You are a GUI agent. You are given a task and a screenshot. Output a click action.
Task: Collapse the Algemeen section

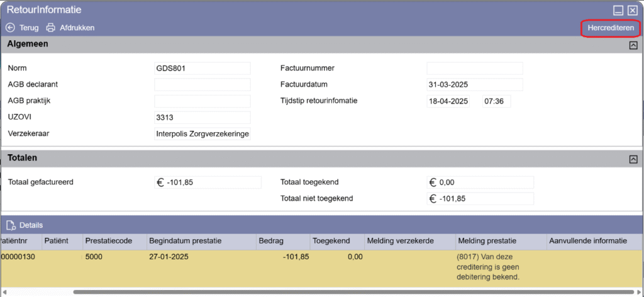point(633,45)
